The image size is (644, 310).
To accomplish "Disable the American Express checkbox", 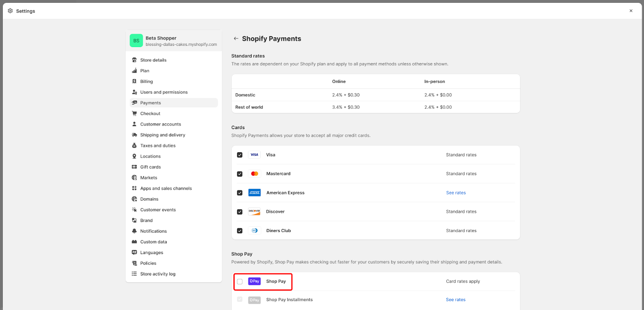I will [x=240, y=193].
